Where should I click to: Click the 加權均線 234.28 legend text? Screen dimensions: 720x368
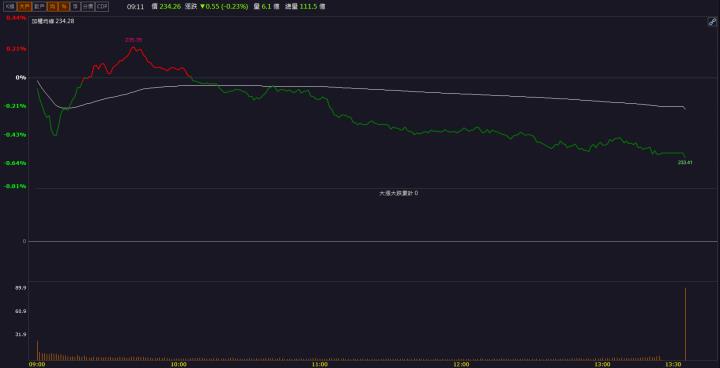pyautogui.click(x=53, y=21)
